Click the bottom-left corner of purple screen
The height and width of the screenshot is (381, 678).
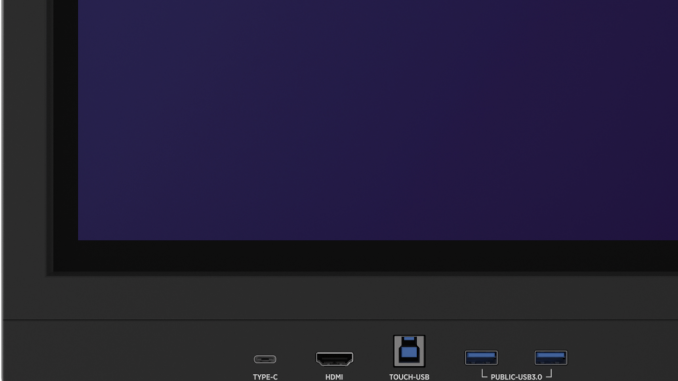click(x=80, y=239)
